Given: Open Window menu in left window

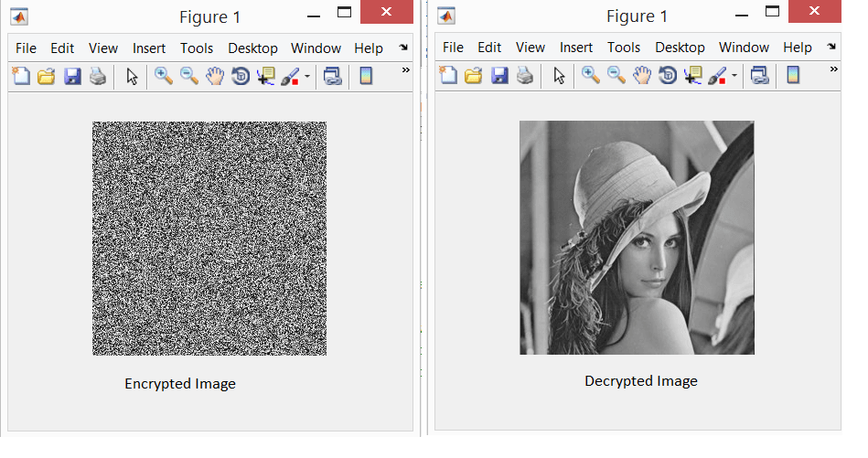Looking at the screenshot, I should tap(316, 48).
